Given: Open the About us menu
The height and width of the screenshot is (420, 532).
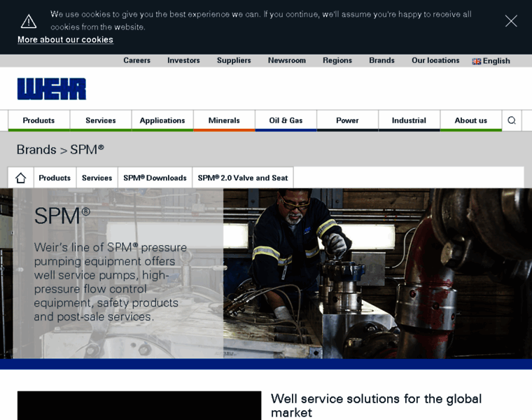Looking at the screenshot, I should point(471,120).
